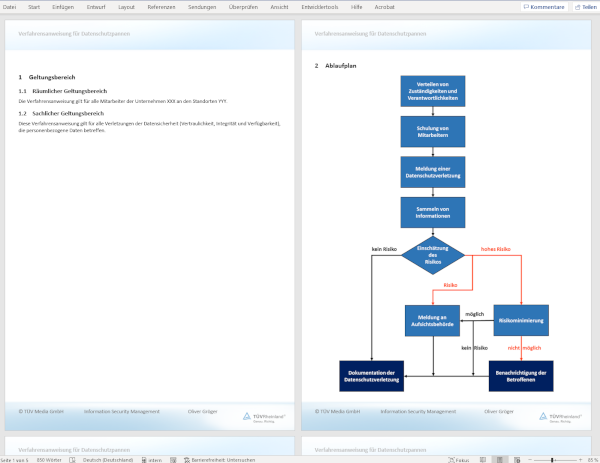Switch to the Einfügen ribbon tab
600x463 pixels.
[x=62, y=7]
